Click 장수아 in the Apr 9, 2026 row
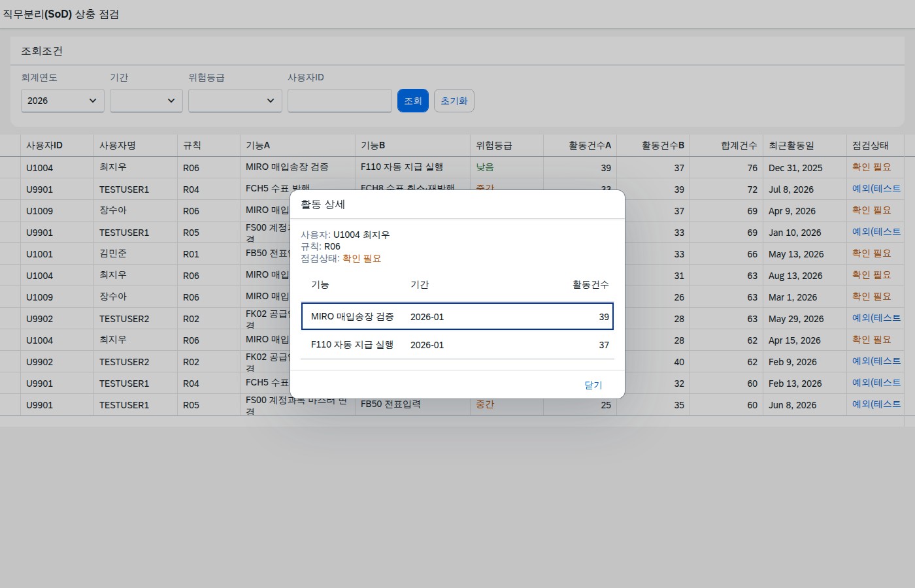This screenshot has width=915, height=588. (113, 210)
